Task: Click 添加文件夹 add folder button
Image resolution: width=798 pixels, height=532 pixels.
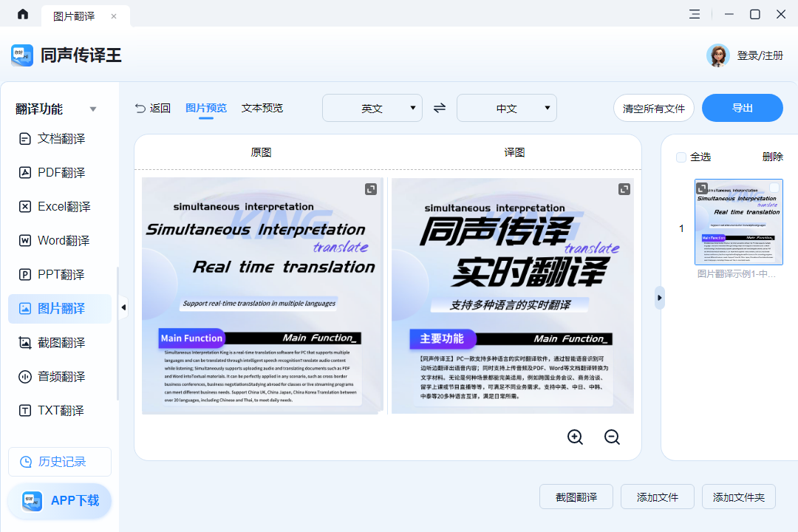Action: [x=739, y=497]
